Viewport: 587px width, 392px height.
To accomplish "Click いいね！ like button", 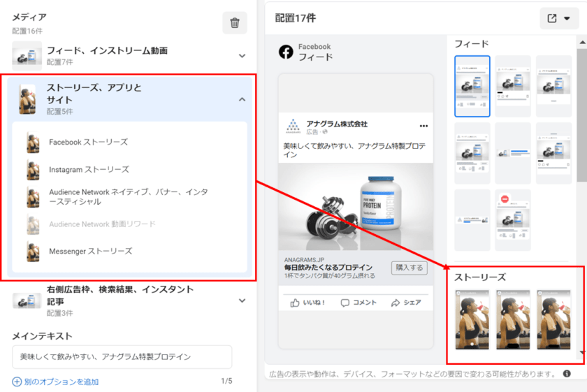I will pyautogui.click(x=307, y=303).
